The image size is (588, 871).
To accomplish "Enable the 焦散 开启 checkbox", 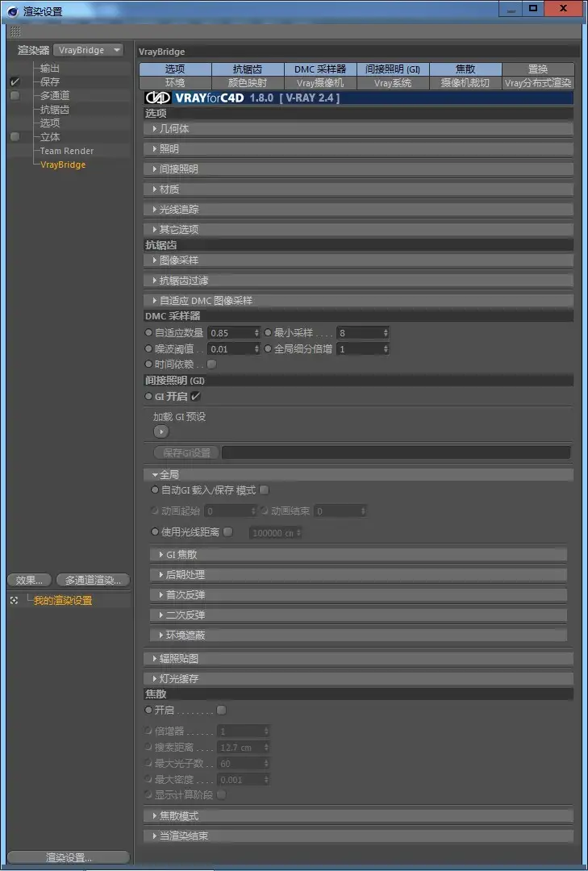I will pyautogui.click(x=222, y=710).
